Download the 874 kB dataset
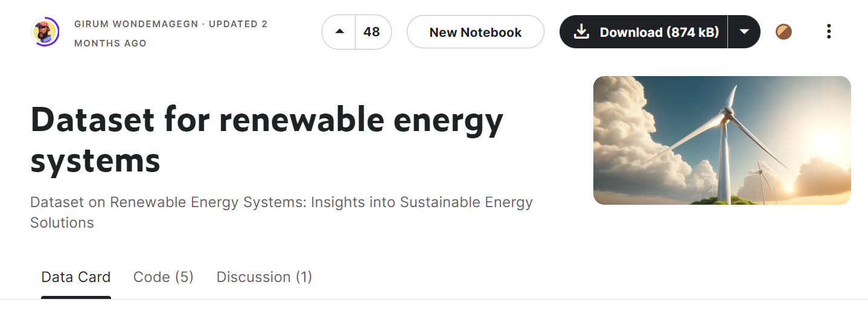The width and height of the screenshot is (868, 311). [643, 32]
